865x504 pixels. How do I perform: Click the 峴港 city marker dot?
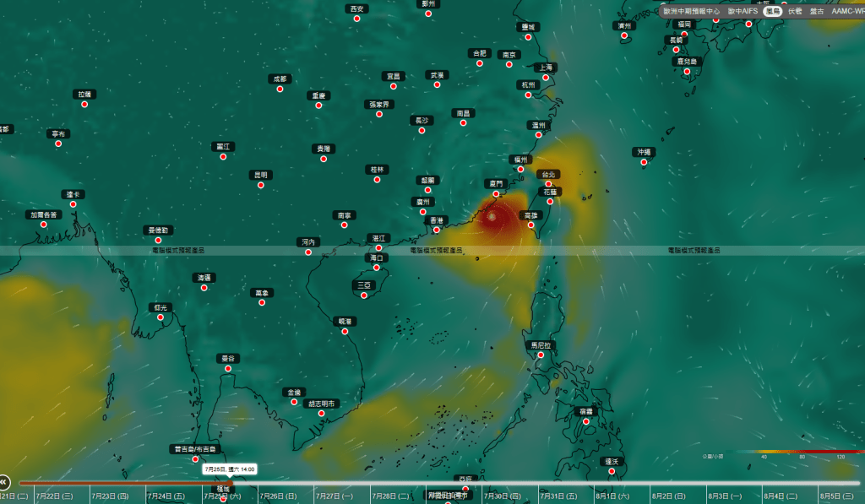[345, 332]
